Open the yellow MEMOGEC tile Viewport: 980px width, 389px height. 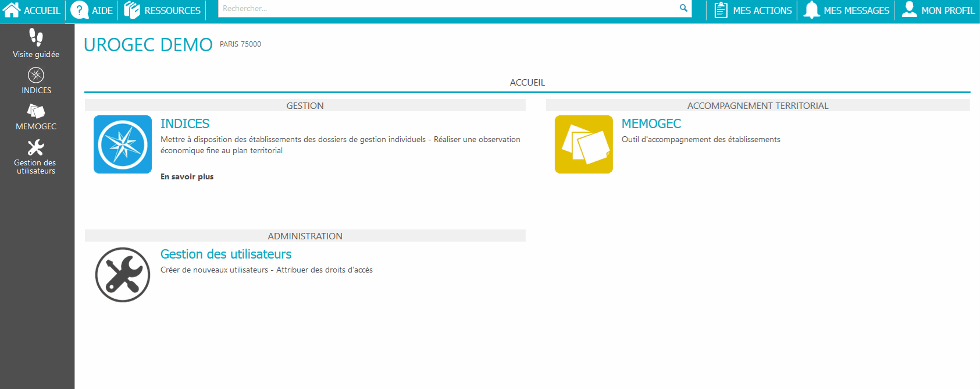click(x=583, y=144)
